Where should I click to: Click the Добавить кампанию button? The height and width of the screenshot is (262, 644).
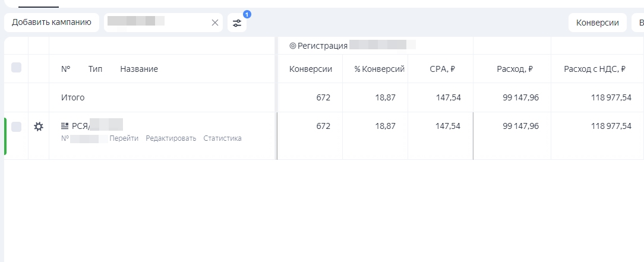[x=51, y=23]
